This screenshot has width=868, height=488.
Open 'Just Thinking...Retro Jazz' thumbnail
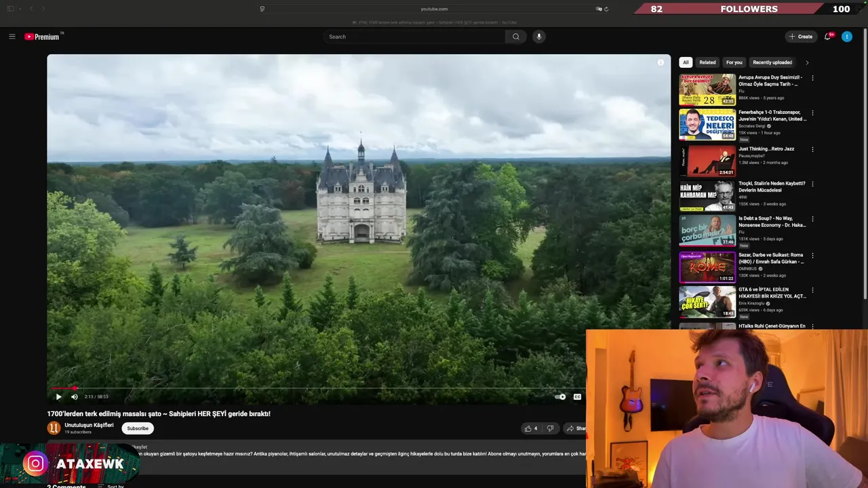click(707, 160)
